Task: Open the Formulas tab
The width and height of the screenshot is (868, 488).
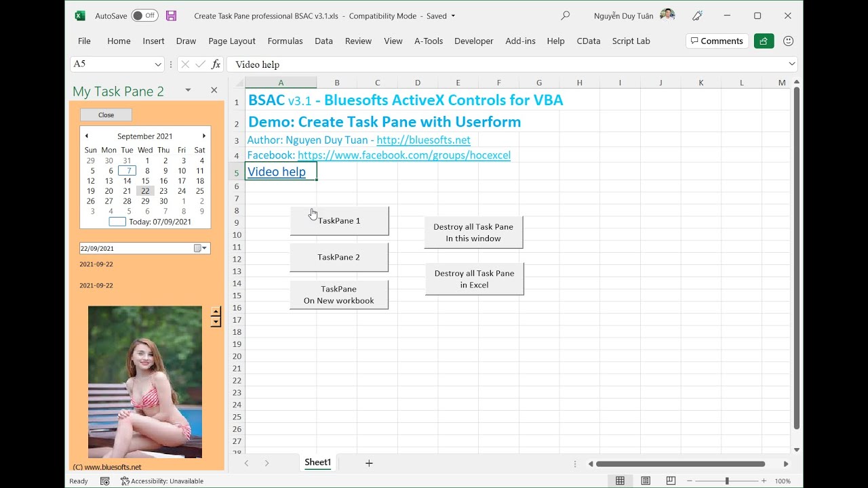Action: click(x=285, y=41)
